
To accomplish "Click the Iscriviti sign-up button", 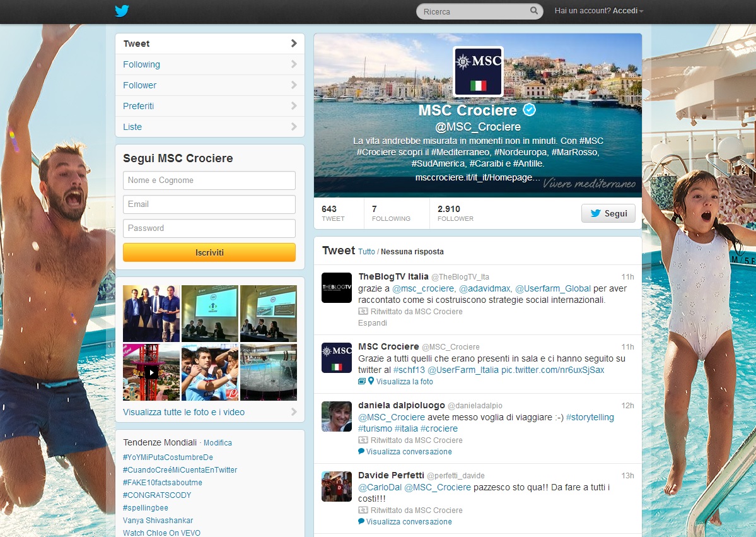I will click(209, 252).
